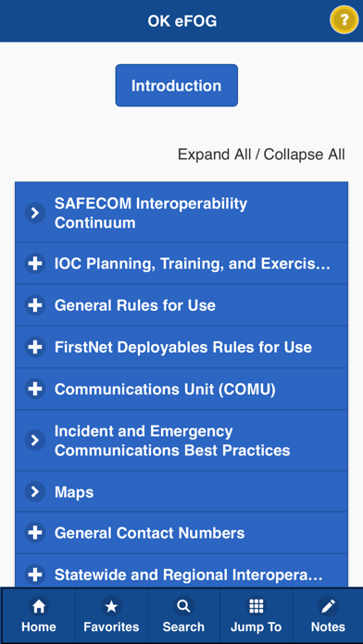This screenshot has height=644, width=363.
Task: Open Favorites star icon
Action: pyautogui.click(x=111, y=606)
